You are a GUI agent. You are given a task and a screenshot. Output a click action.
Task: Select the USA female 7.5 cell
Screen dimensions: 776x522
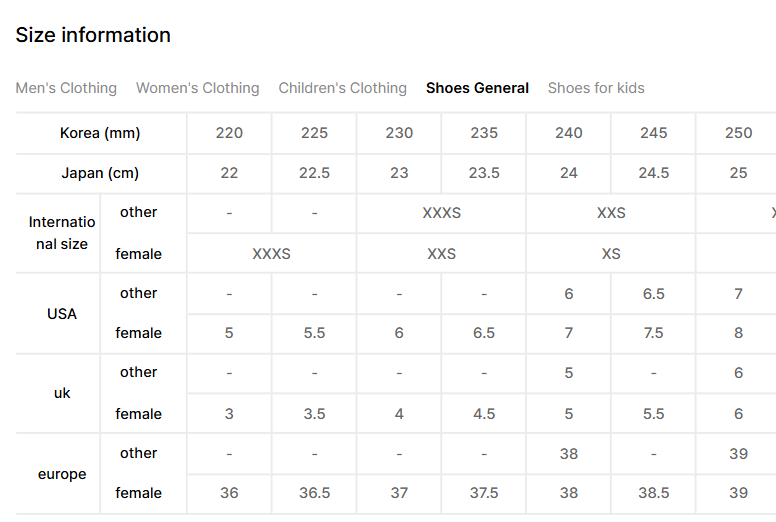653,333
